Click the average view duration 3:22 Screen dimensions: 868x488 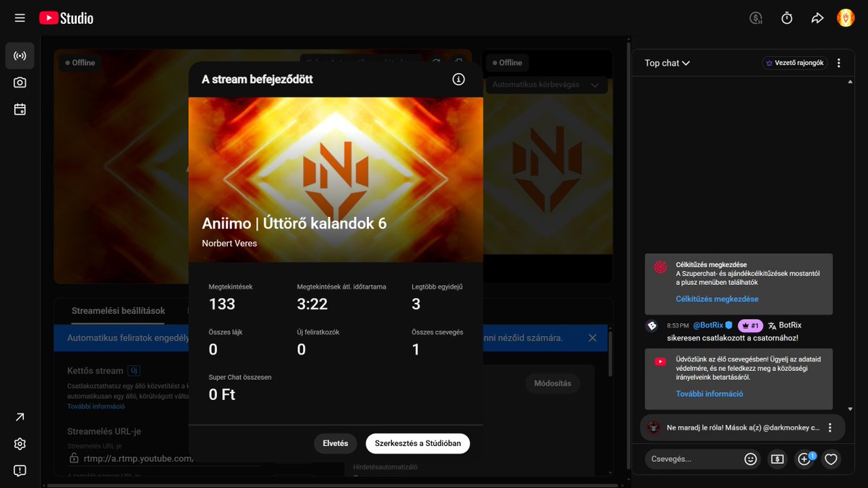point(312,304)
